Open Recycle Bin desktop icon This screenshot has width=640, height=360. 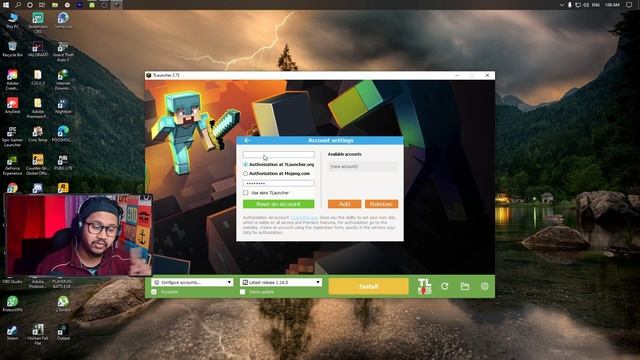coord(13,49)
